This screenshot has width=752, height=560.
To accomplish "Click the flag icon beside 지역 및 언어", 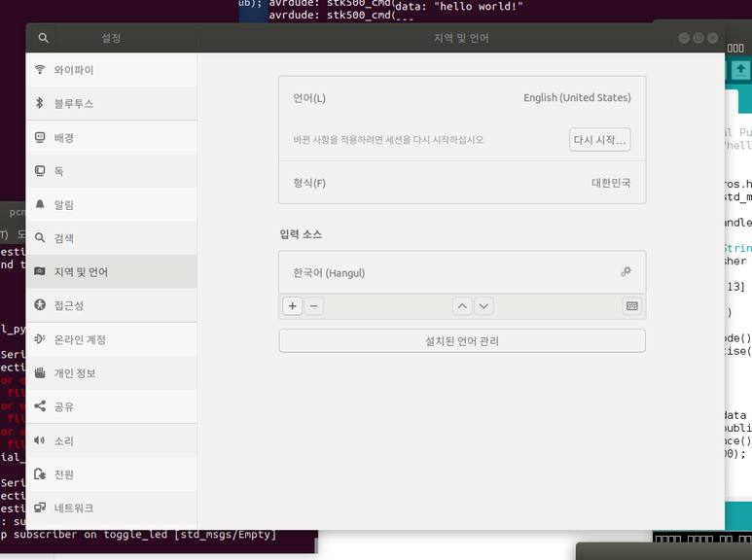I will (x=40, y=271).
